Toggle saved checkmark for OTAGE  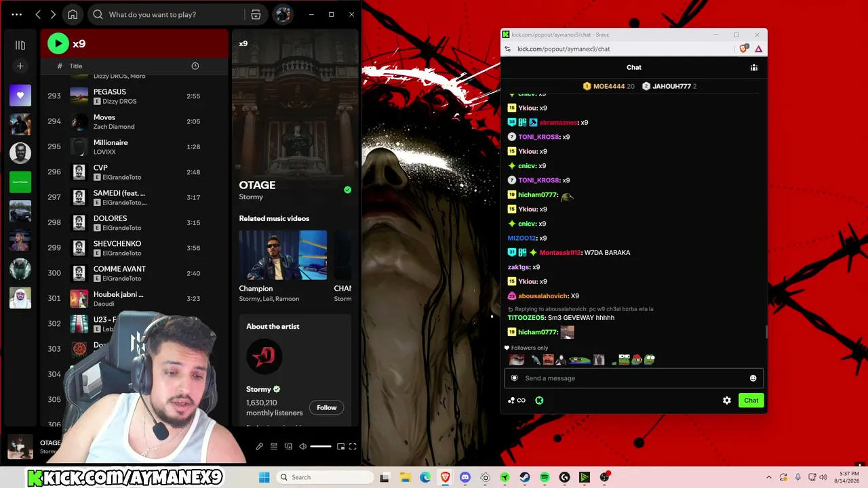pyautogui.click(x=348, y=190)
